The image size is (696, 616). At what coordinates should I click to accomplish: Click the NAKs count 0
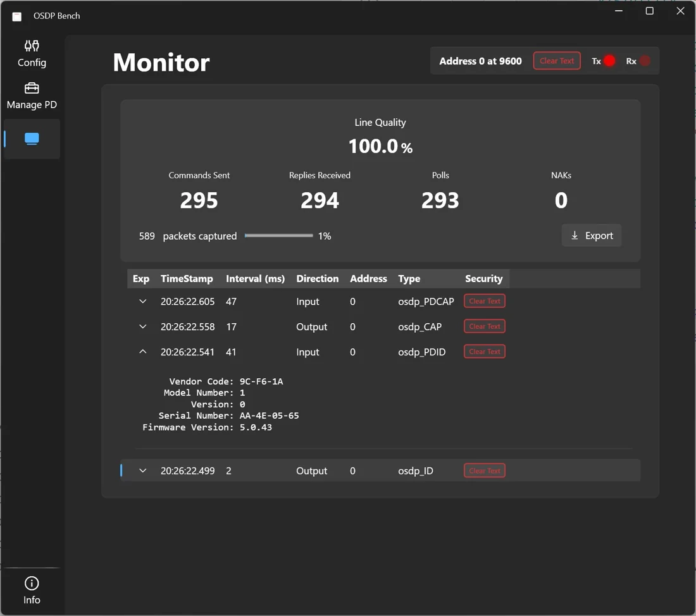(561, 200)
